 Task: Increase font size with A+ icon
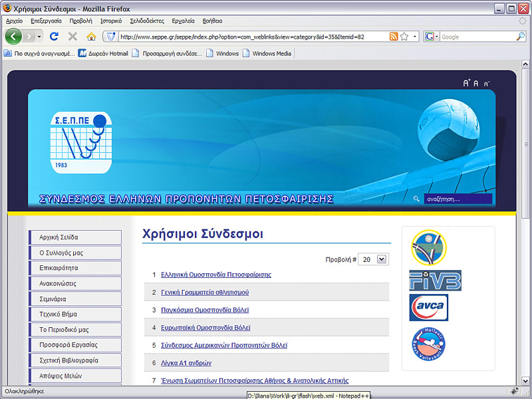467,83
